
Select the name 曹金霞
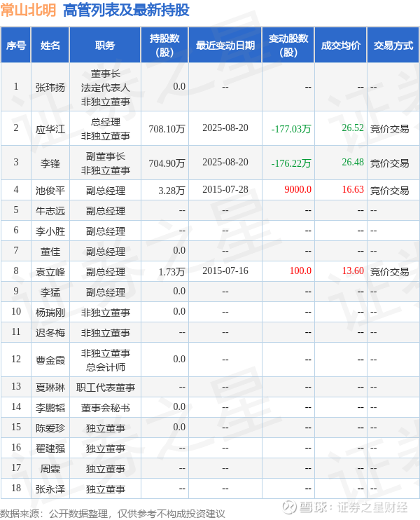pyautogui.click(x=50, y=360)
